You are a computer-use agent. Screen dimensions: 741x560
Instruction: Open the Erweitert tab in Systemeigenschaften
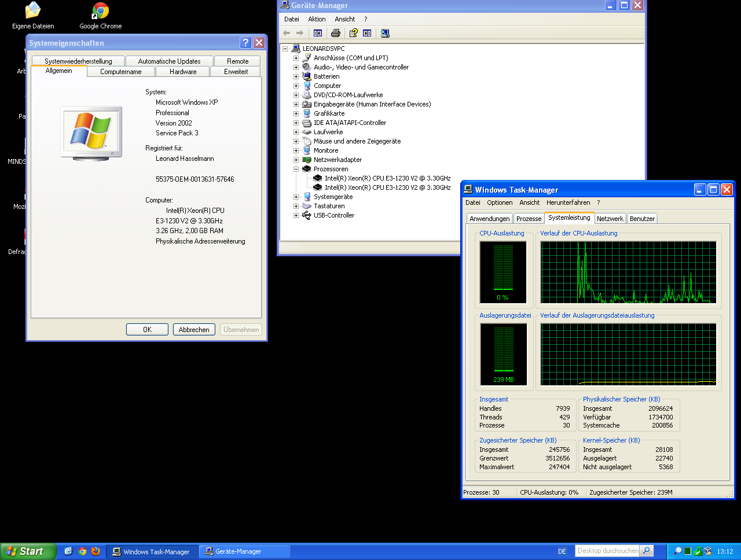click(x=236, y=72)
